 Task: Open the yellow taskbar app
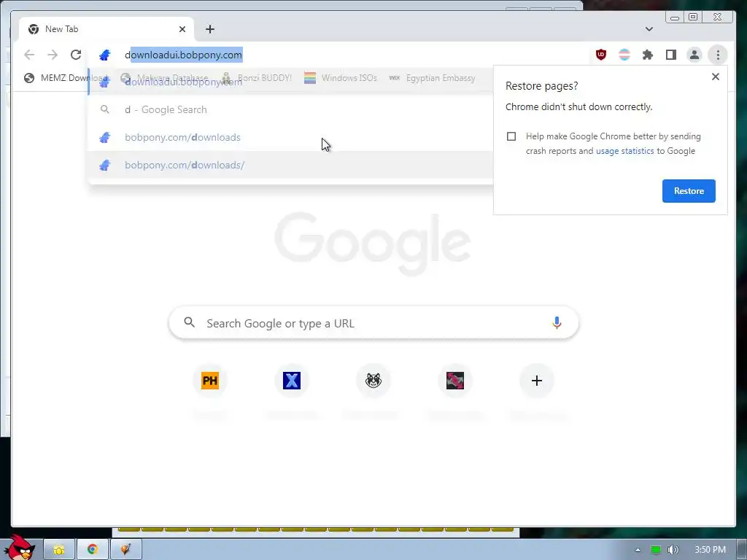pos(59,550)
